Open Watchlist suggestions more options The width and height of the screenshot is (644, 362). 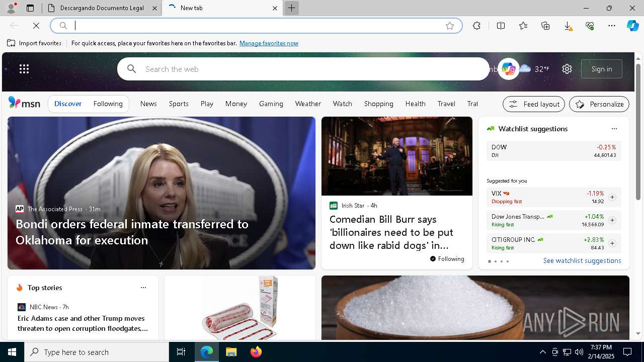(614, 129)
